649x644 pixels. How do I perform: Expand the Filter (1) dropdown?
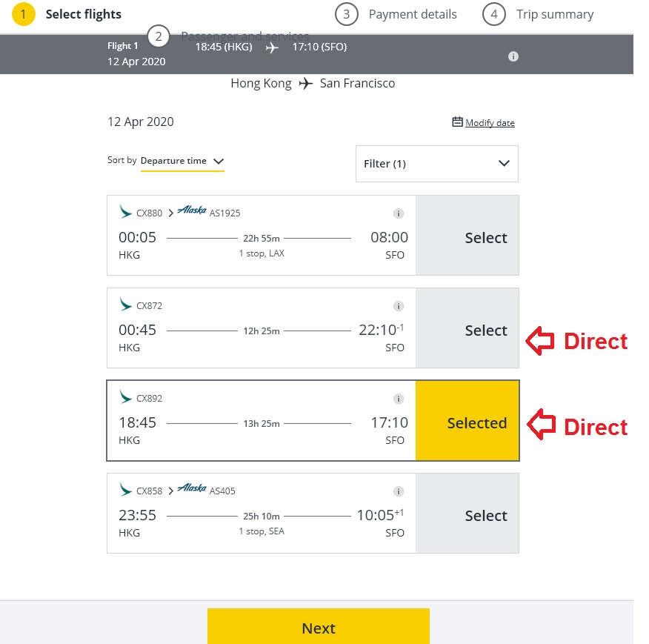(x=436, y=164)
